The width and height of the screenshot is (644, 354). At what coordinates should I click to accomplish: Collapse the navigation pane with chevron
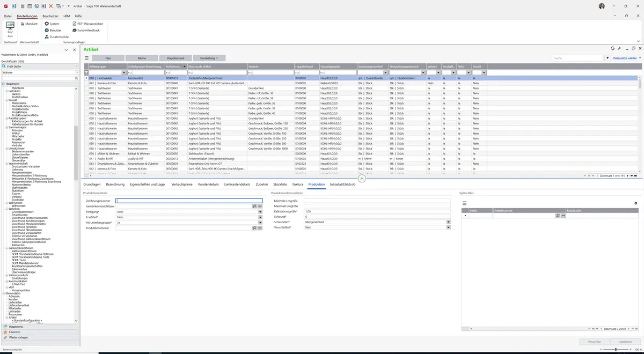[66, 49]
